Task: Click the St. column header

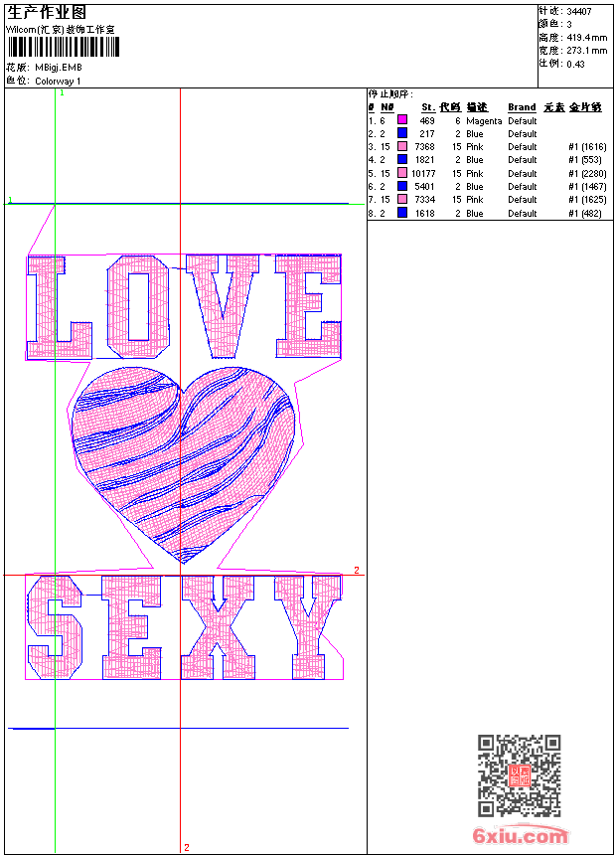Action: click(x=428, y=107)
